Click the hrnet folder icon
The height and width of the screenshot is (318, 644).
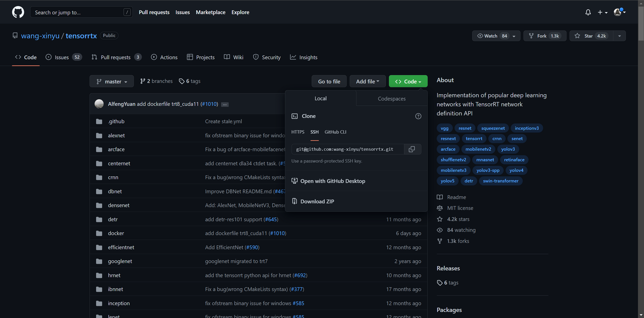(99, 275)
